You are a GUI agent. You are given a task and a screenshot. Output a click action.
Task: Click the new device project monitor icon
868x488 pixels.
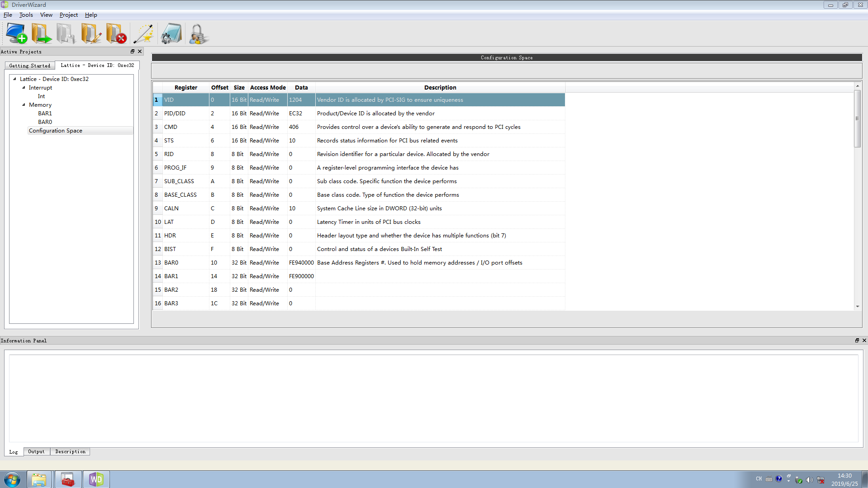[x=16, y=34]
